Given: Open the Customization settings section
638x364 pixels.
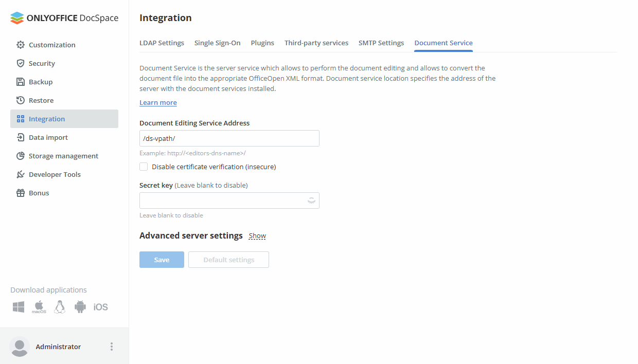Looking at the screenshot, I should pos(51,45).
